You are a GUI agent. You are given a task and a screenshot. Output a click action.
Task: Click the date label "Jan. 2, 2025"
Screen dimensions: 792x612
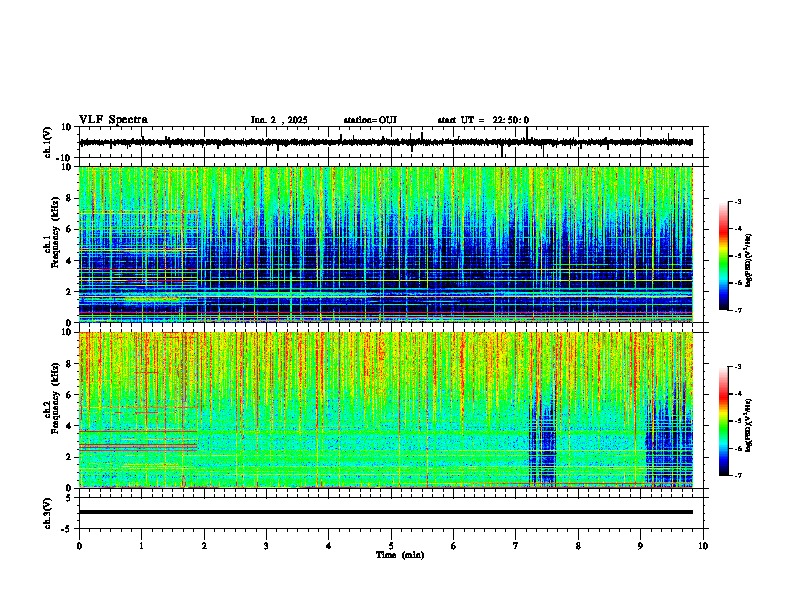pos(279,120)
